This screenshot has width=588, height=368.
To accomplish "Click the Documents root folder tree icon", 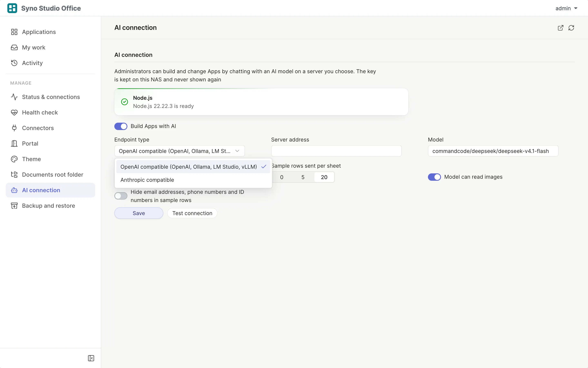I will 14,175.
